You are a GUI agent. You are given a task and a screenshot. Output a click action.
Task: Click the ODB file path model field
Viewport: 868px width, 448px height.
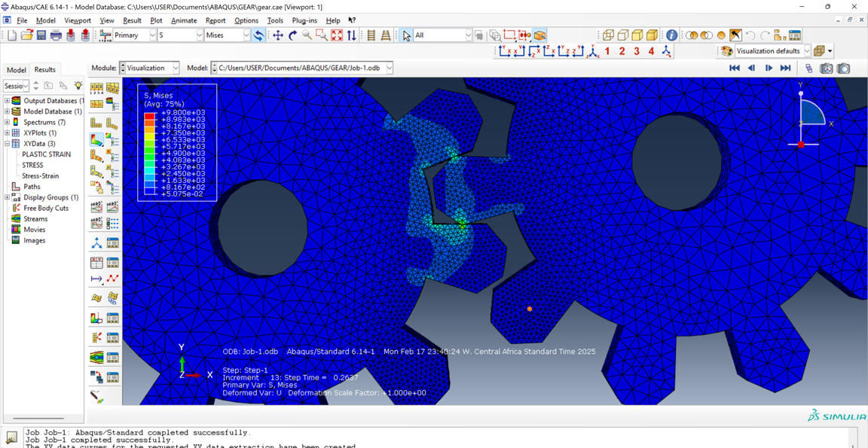tap(301, 68)
